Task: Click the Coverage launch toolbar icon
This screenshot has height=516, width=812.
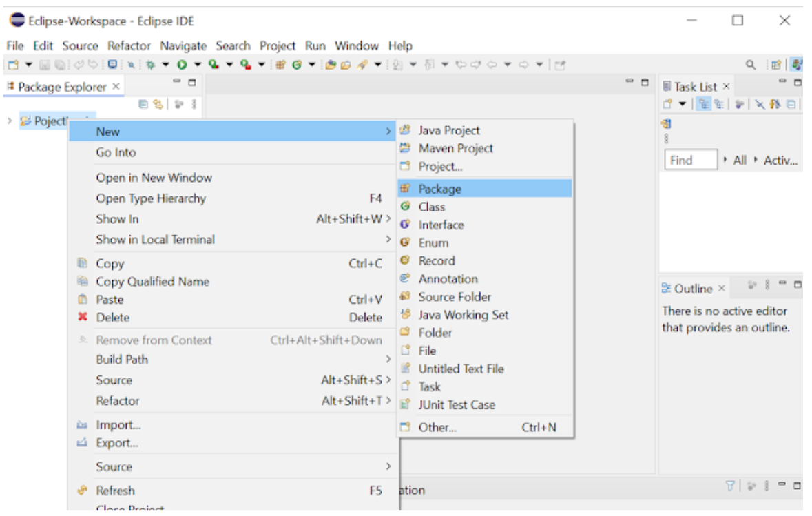Action: click(214, 65)
